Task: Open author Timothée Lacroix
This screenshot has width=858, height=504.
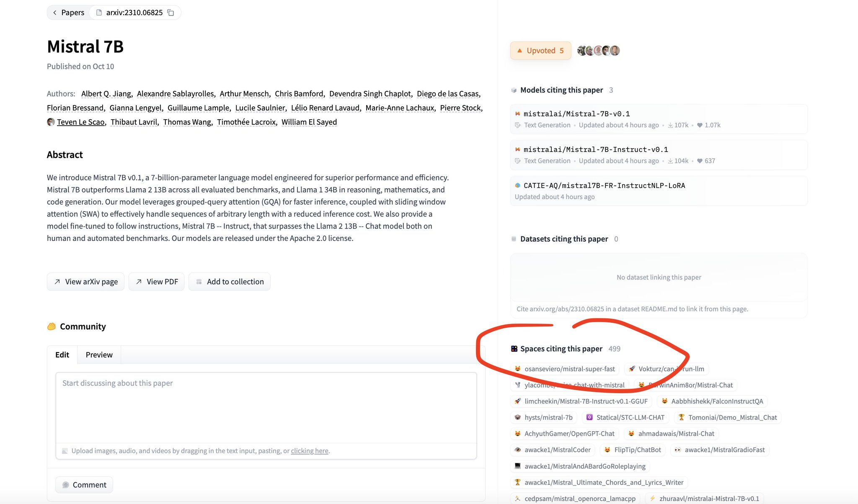Action: [x=246, y=122]
